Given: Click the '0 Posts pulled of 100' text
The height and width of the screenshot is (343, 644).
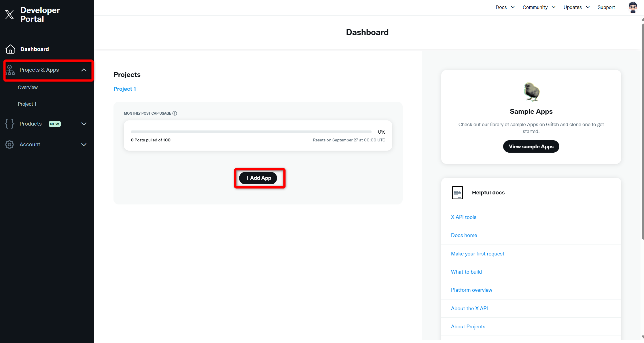Looking at the screenshot, I should [151, 140].
